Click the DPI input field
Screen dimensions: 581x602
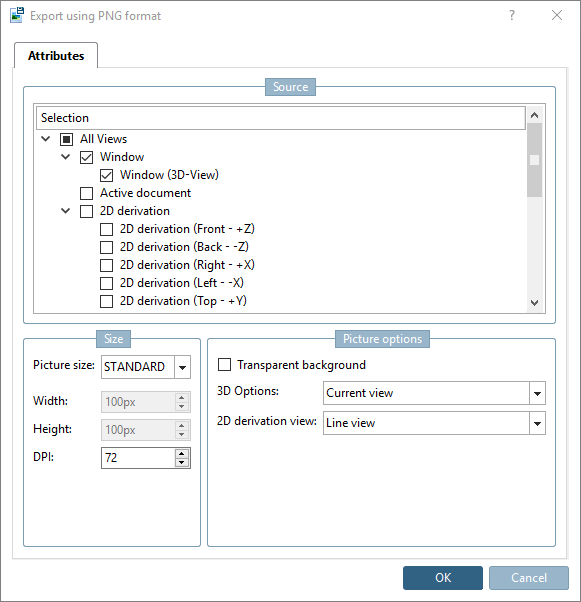(138, 458)
